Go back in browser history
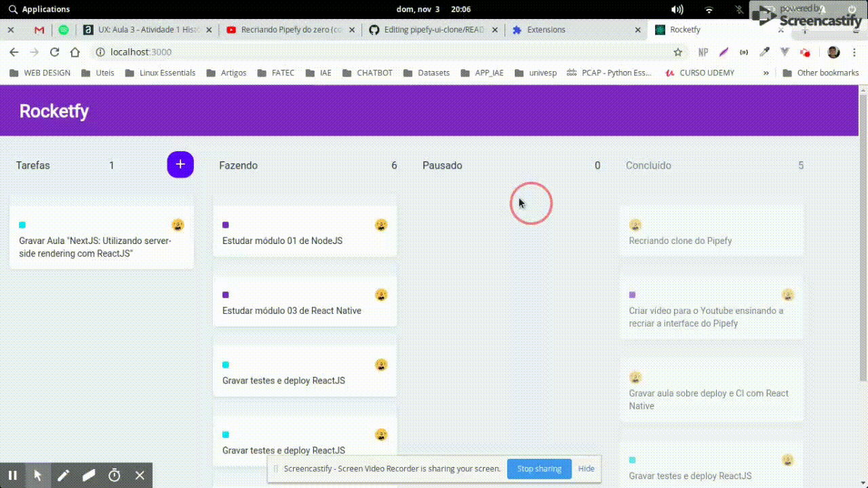This screenshot has height=488, width=868. (x=14, y=52)
